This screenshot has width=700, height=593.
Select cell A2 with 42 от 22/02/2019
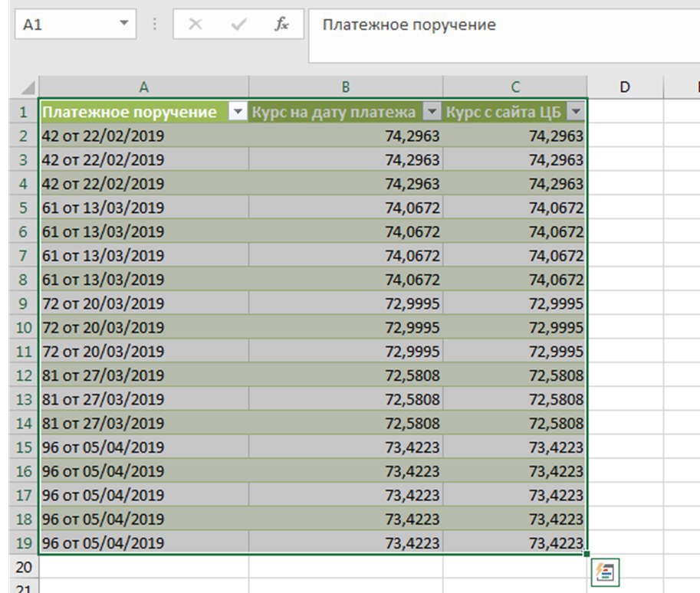pyautogui.click(x=143, y=136)
